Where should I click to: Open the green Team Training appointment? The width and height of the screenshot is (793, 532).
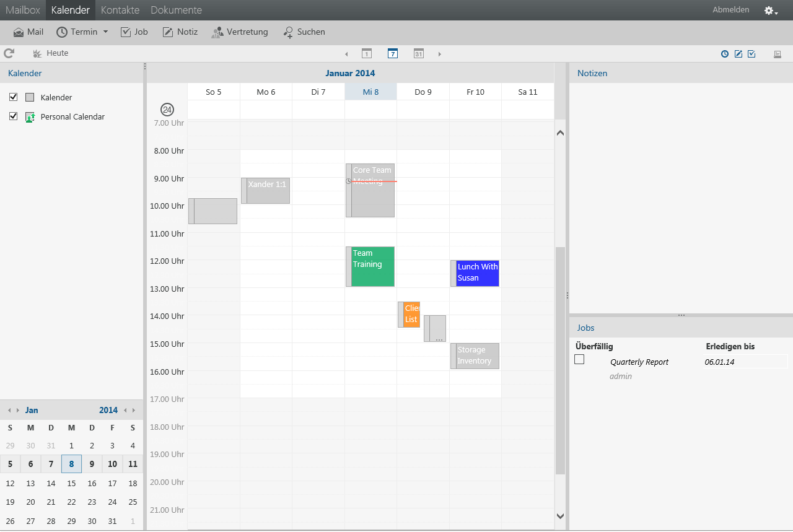coord(370,266)
